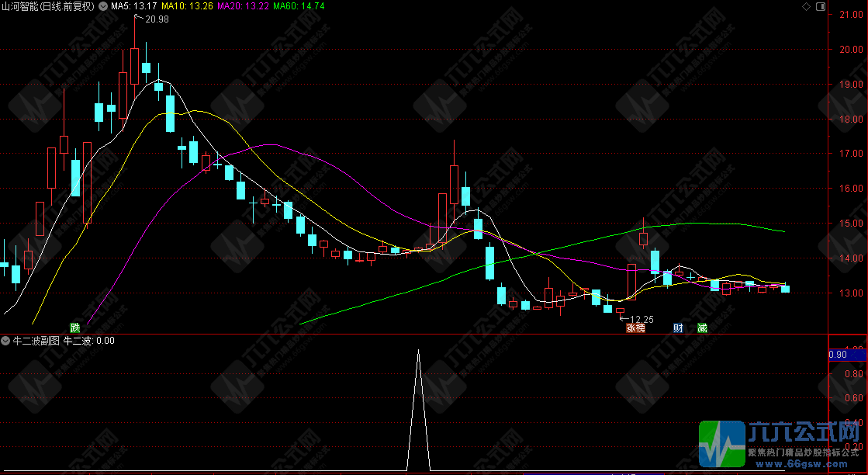Click the blue 0.90 value tag
Image resolution: width=868 pixels, height=475 pixels.
click(x=838, y=355)
